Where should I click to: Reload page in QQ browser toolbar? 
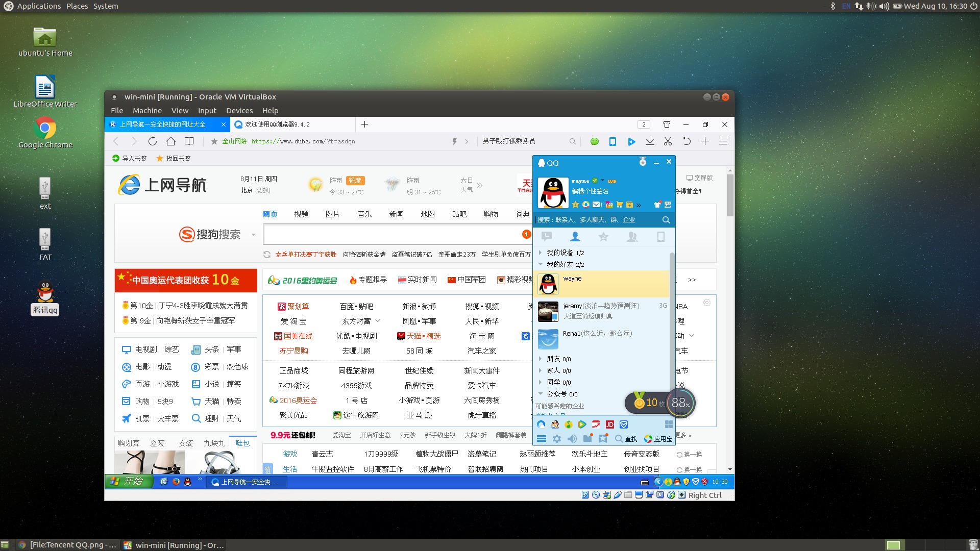pos(152,141)
